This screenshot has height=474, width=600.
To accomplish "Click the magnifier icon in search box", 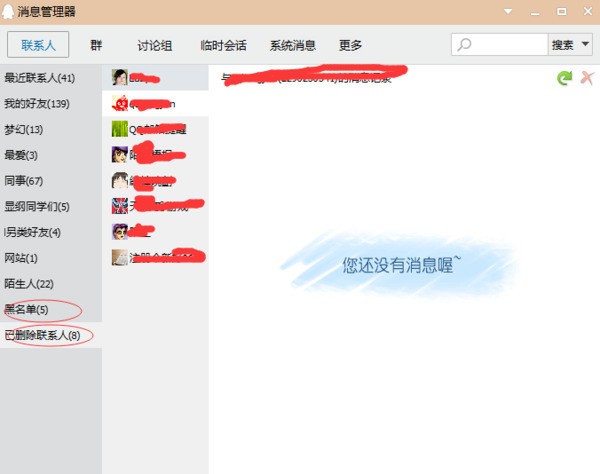I will [465, 45].
